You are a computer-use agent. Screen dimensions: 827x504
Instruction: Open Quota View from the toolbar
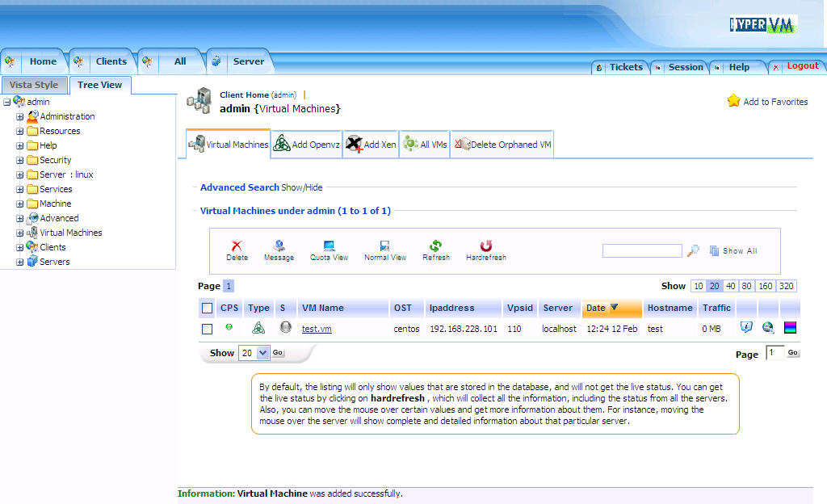pos(329,246)
